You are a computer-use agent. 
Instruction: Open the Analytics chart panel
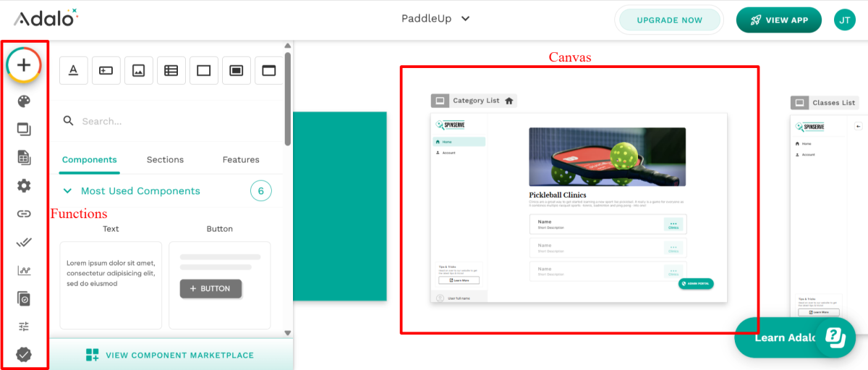(24, 270)
